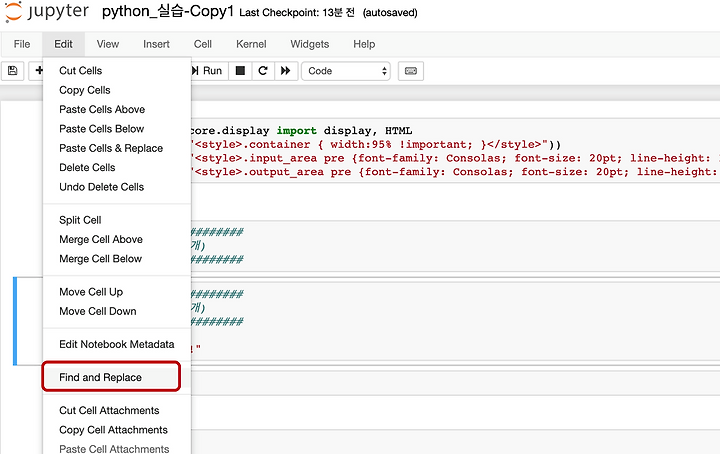The image size is (720, 454).
Task: Open the Help menu
Action: 364,44
